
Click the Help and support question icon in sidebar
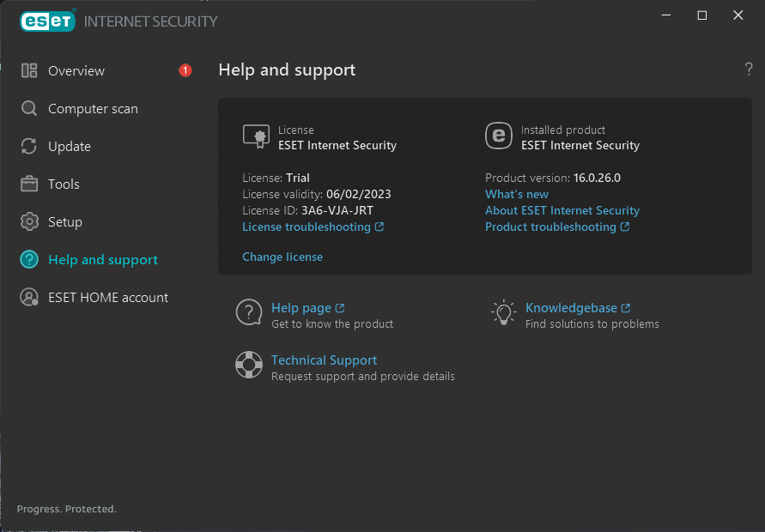(x=29, y=259)
